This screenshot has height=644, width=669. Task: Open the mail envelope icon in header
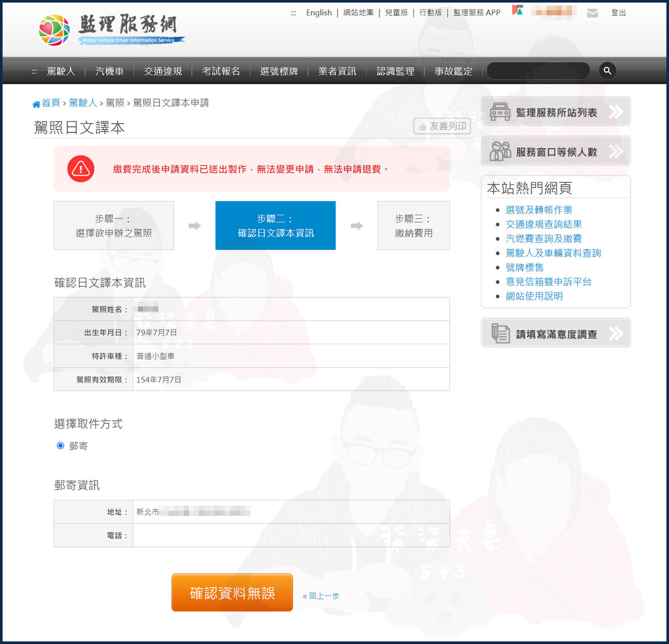point(592,13)
